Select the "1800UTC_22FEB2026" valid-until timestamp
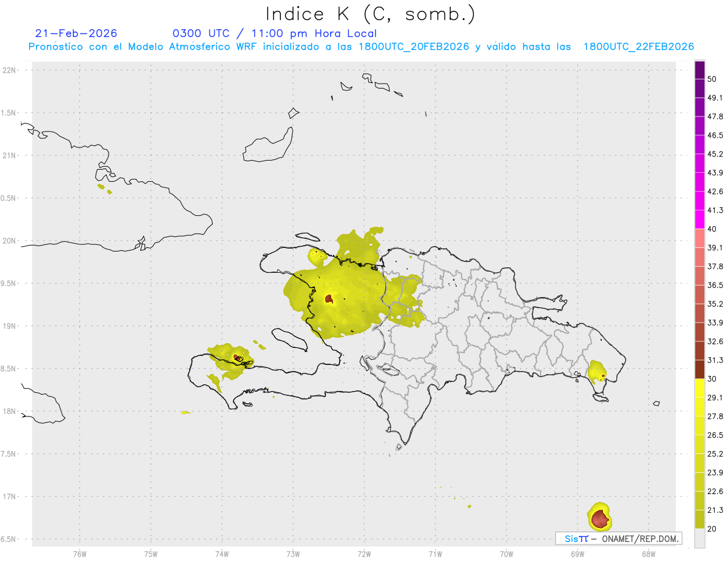Image resolution: width=728 pixels, height=562 pixels. tap(638, 47)
